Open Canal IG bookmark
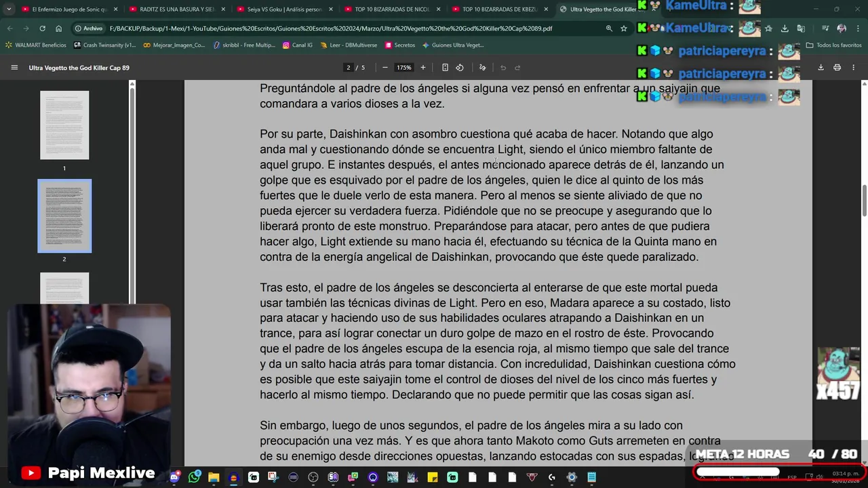The width and height of the screenshot is (868, 488). [x=298, y=45]
